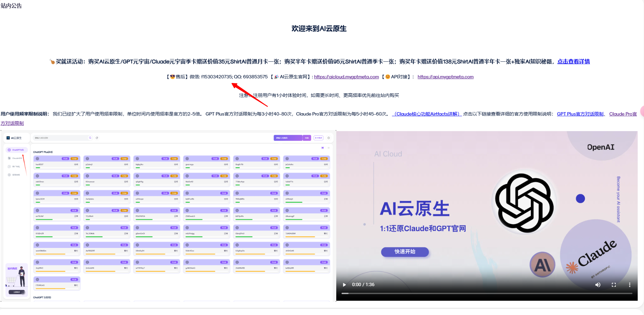Select ChatGPT车队 in the left sidebar
Image resolution: width=644 pixels, height=315 pixels.
(x=16, y=150)
